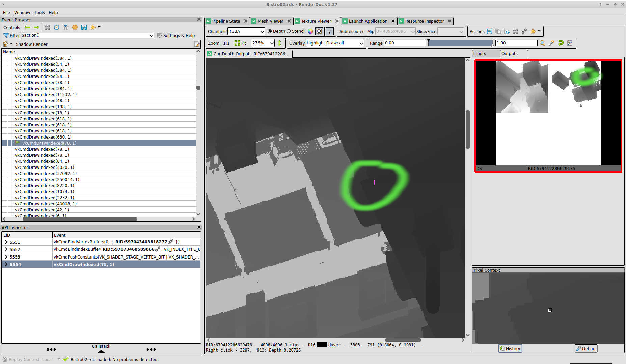Pick a pixel value with the eyedropper icon

click(551, 43)
